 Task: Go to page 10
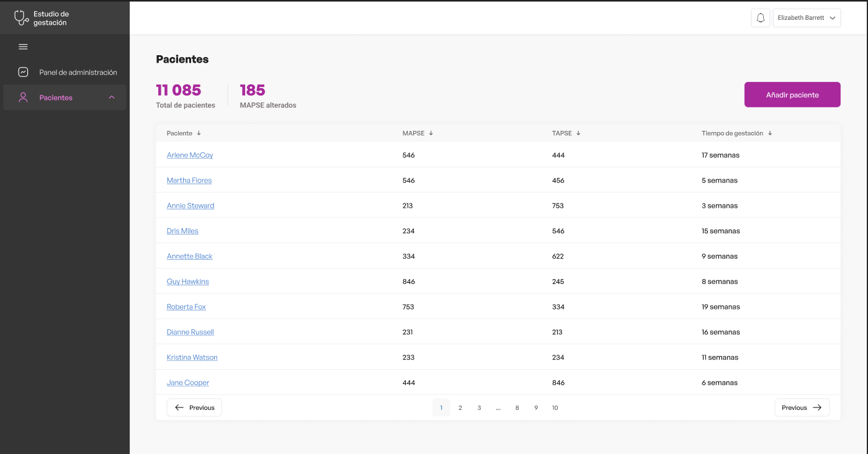pos(555,407)
